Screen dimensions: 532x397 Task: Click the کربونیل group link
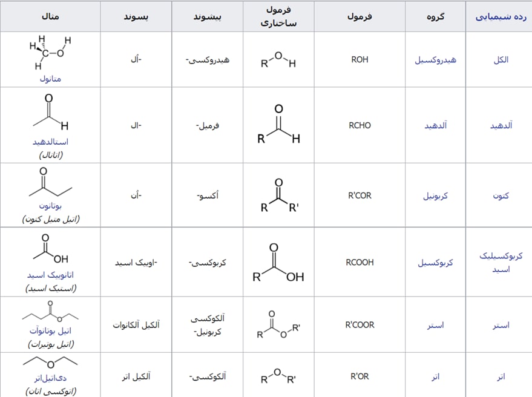(435, 196)
